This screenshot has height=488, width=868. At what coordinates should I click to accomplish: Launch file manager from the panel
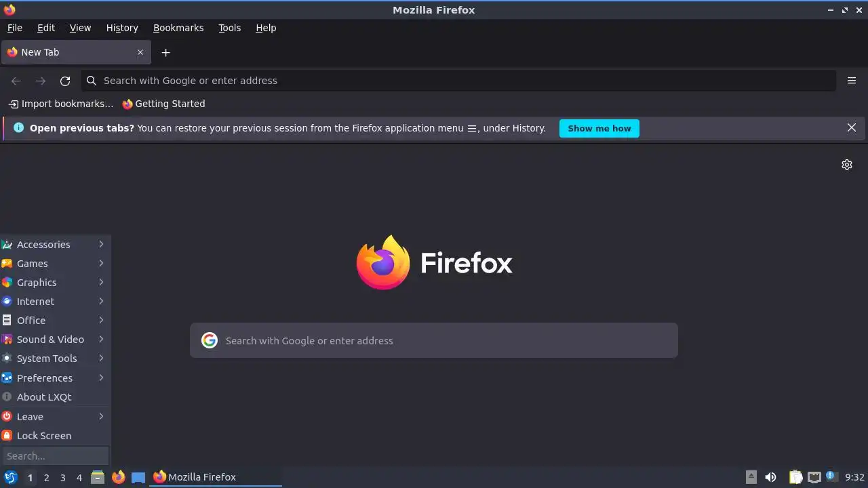pos(98,477)
